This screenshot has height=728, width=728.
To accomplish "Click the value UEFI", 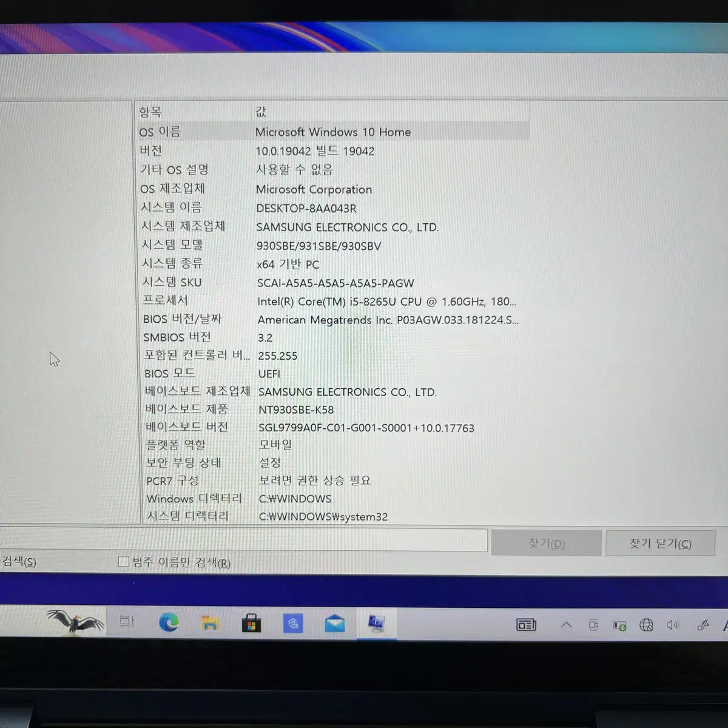I will point(269,374).
